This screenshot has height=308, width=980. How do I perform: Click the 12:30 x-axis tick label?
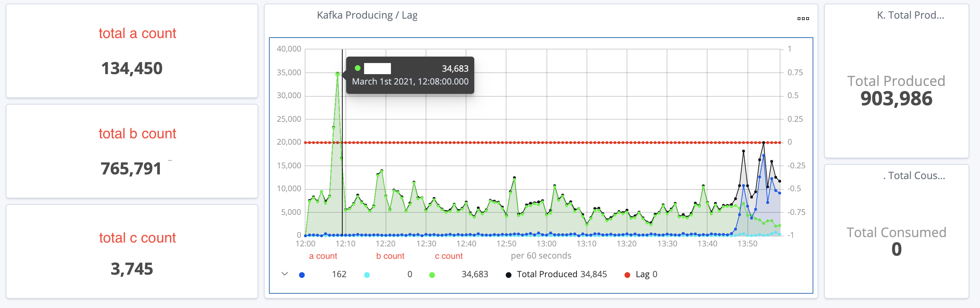point(426,244)
